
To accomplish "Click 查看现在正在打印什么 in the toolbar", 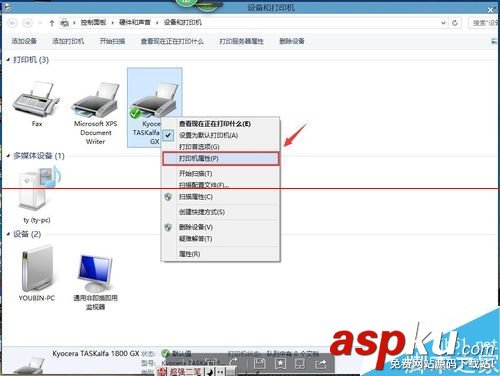I will click(x=172, y=41).
